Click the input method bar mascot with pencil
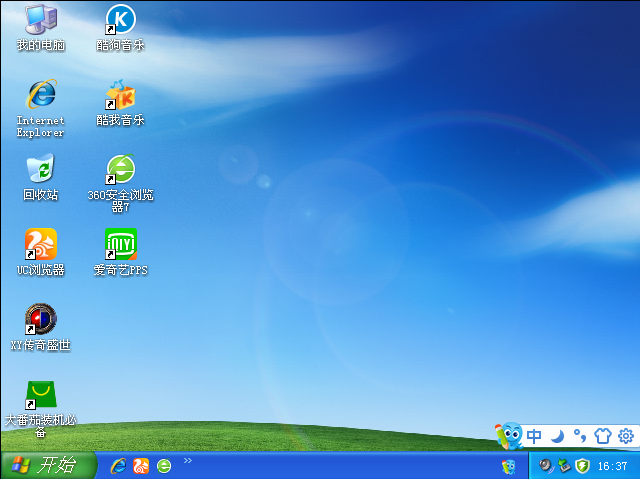Viewport: 640px width, 479px height. click(x=509, y=436)
